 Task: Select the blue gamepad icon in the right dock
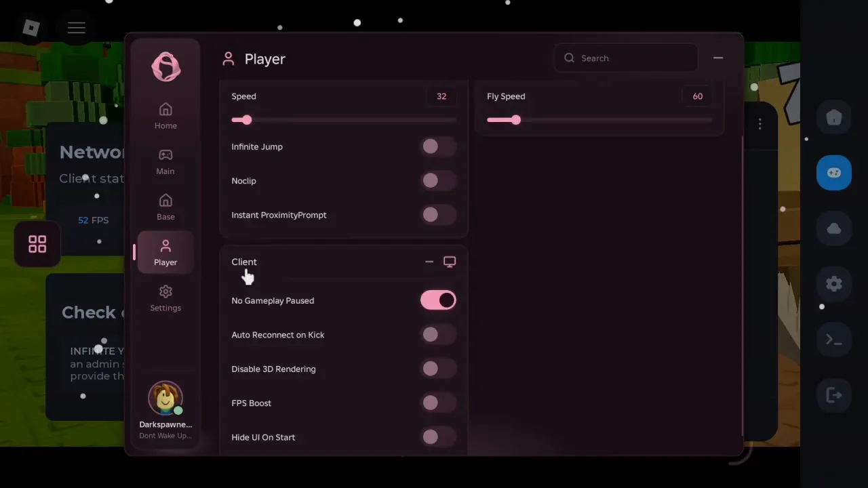pos(834,173)
